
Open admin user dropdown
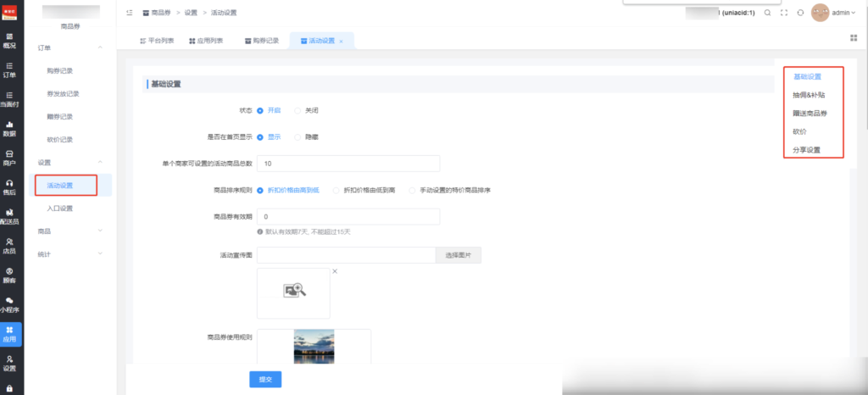(843, 13)
